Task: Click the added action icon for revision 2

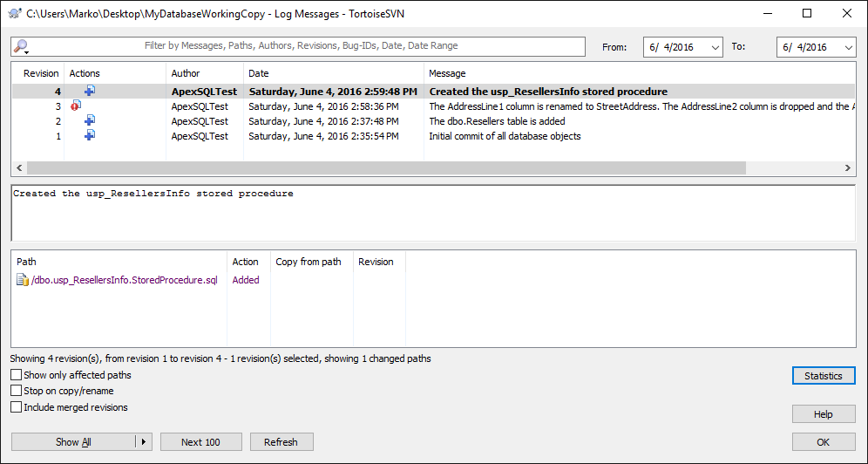Action: coord(90,120)
